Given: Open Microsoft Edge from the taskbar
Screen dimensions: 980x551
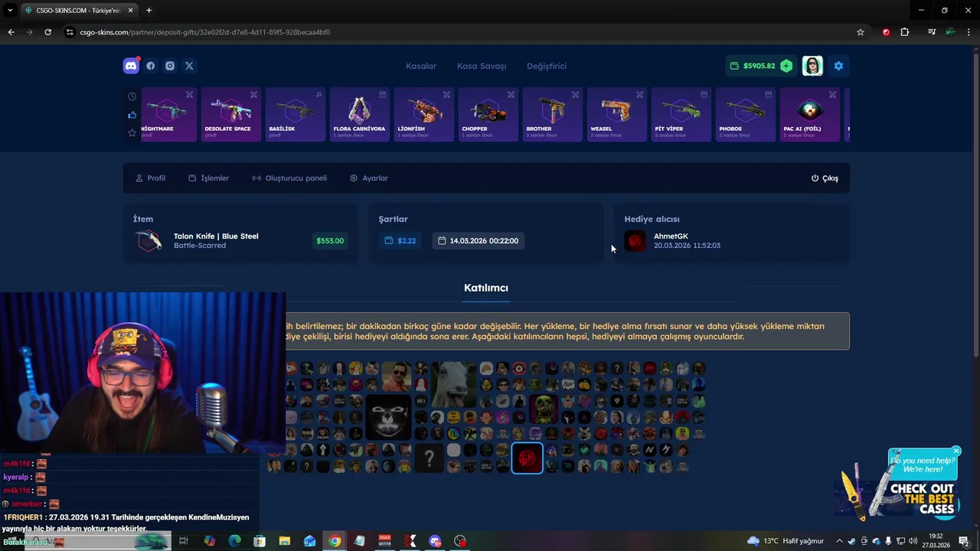Looking at the screenshot, I should (235, 541).
